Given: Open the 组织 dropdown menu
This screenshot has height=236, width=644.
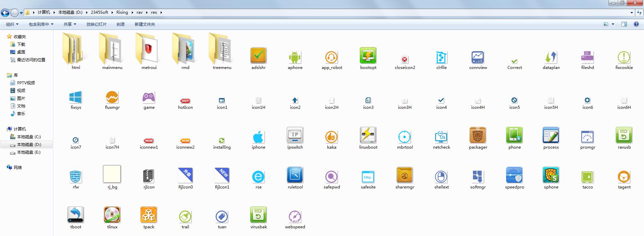Looking at the screenshot, I should pyautogui.click(x=12, y=24).
